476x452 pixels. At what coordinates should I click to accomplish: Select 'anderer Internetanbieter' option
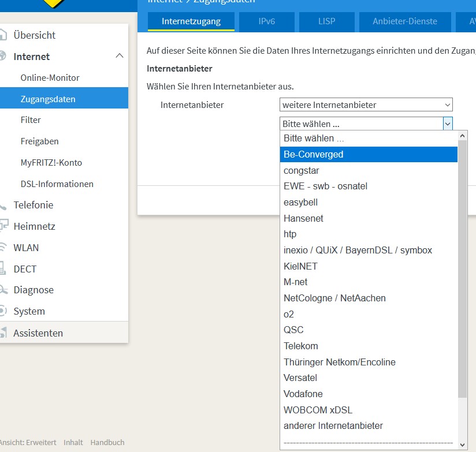(369, 426)
